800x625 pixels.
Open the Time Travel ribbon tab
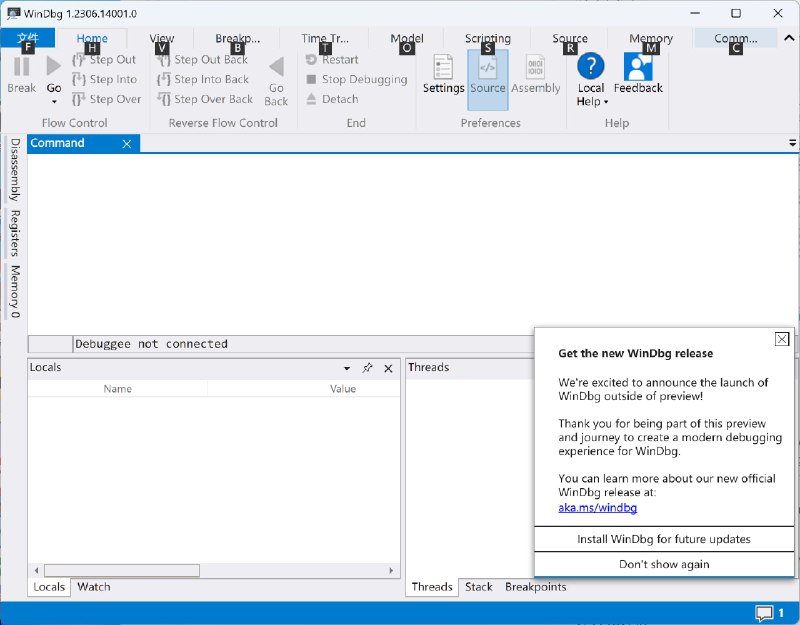(x=325, y=38)
